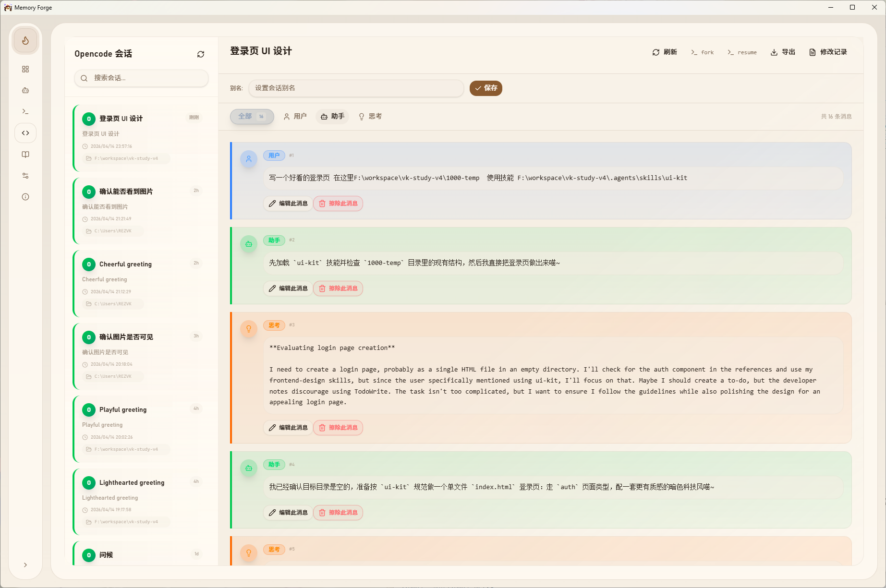Open the info circle icon in sidebar

(x=25, y=197)
